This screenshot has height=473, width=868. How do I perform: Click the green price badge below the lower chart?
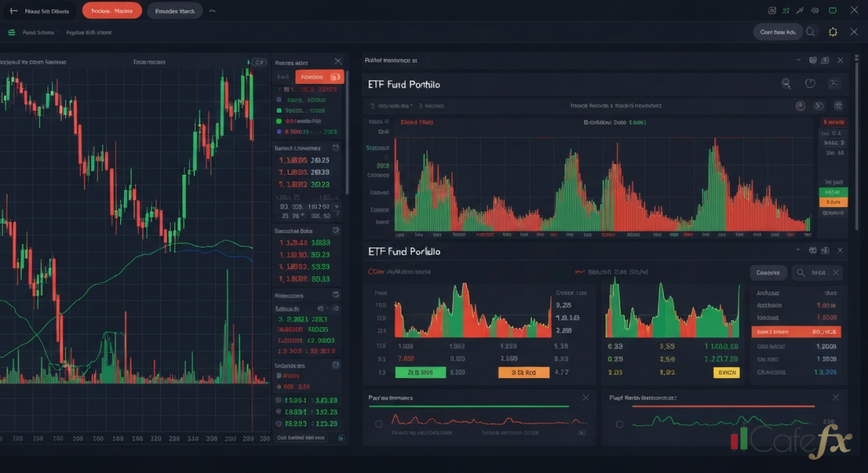click(x=421, y=372)
